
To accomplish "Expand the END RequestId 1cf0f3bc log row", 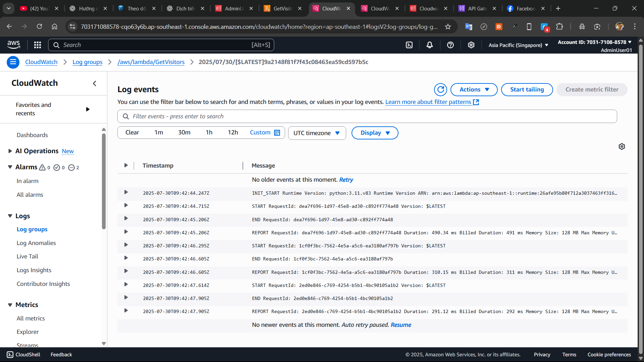I will (x=126, y=258).
